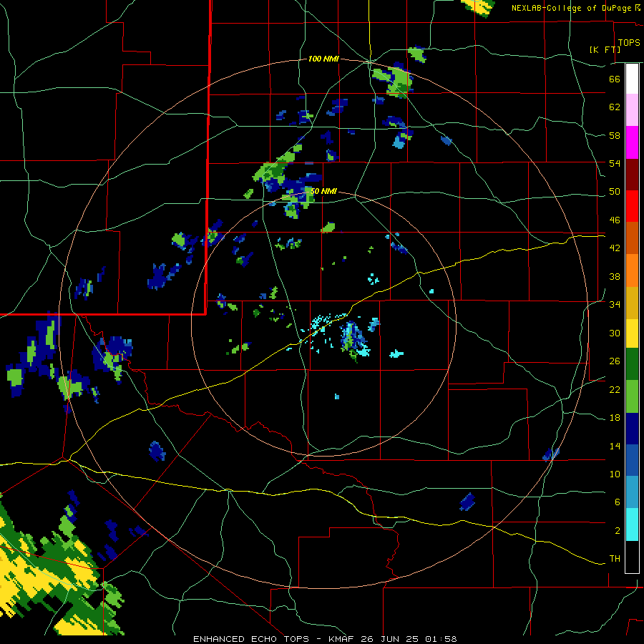Click the legend value "46"

click(x=615, y=220)
